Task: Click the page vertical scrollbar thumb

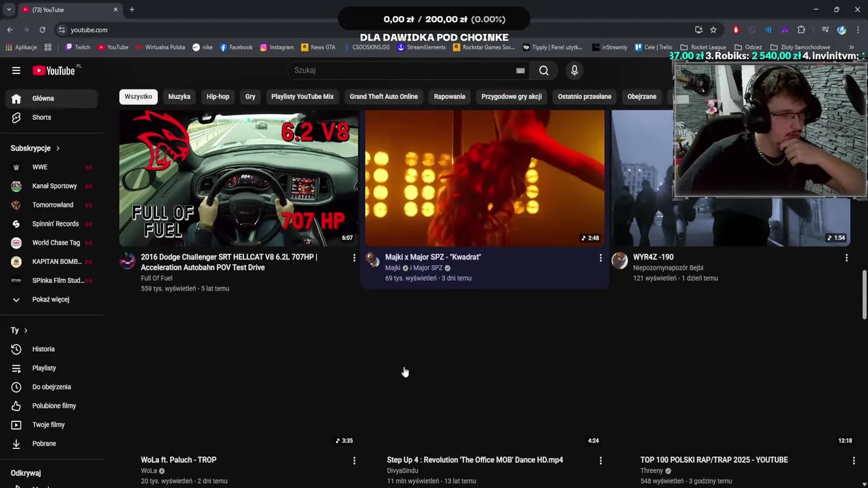Action: point(864,295)
